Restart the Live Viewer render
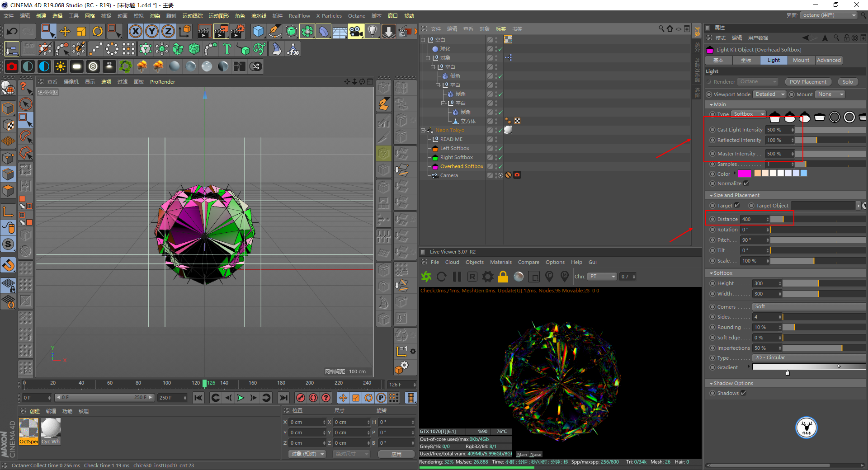Image resolution: width=868 pixels, height=470 pixels. [442, 277]
